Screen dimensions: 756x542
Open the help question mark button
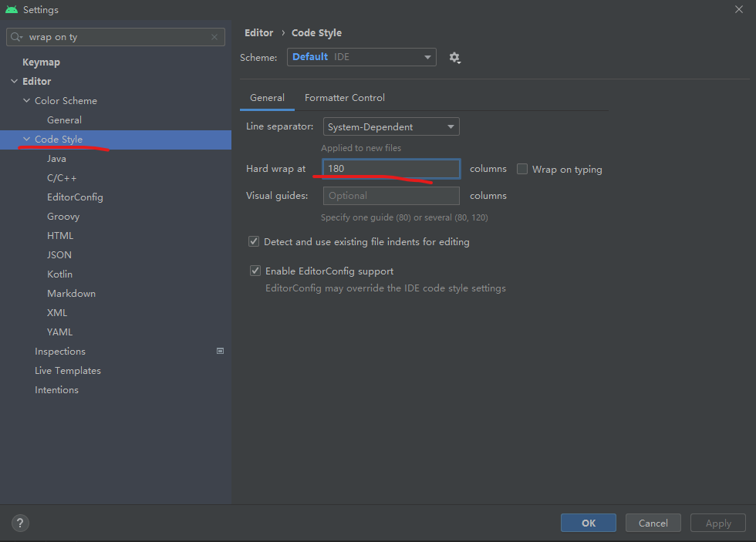click(20, 523)
